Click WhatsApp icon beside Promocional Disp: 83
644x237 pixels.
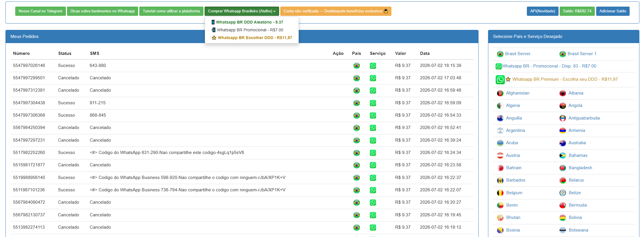(x=499, y=66)
